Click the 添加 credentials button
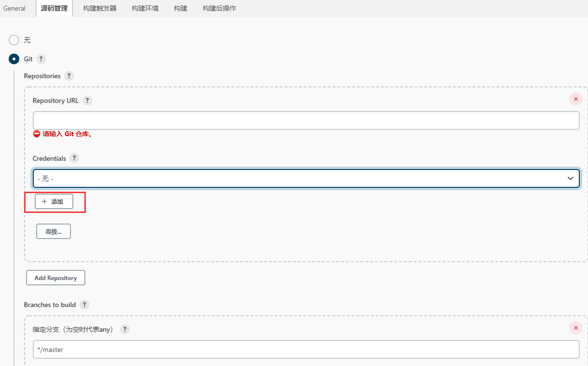This screenshot has height=366, width=588. 54,202
